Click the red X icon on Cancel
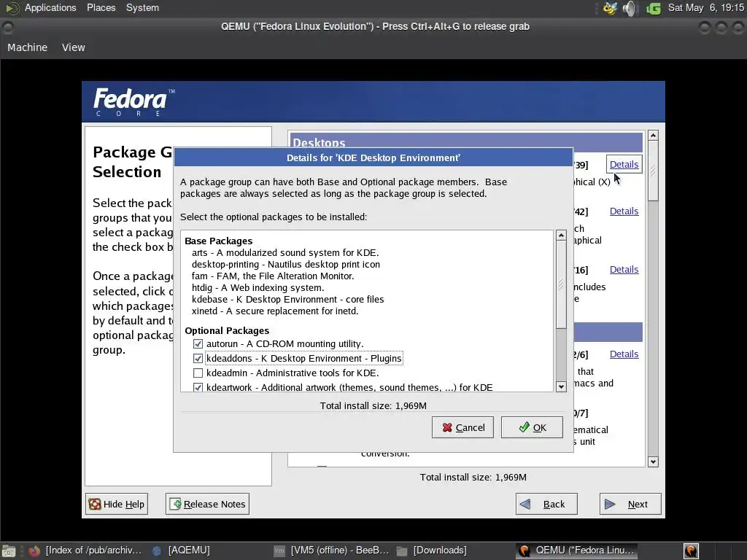 (x=447, y=427)
